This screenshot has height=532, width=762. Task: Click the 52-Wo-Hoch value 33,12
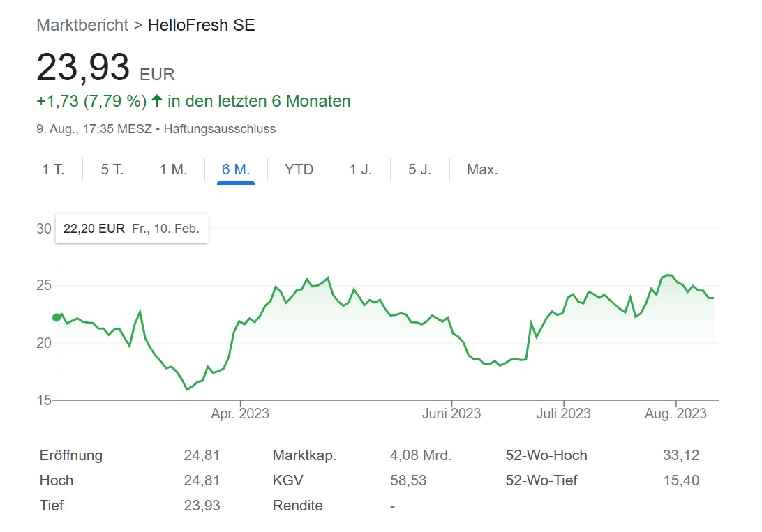(x=681, y=455)
